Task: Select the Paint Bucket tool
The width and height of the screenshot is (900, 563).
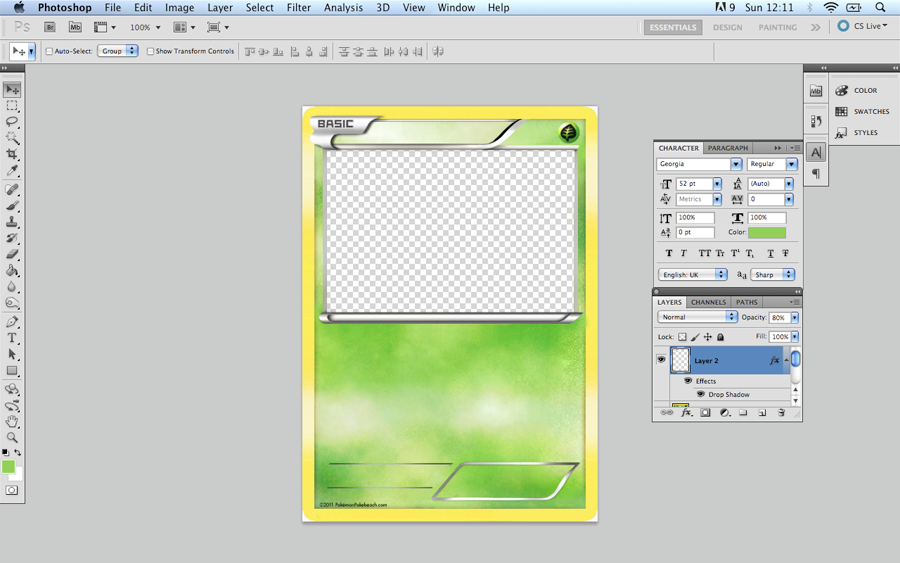Action: (x=12, y=270)
